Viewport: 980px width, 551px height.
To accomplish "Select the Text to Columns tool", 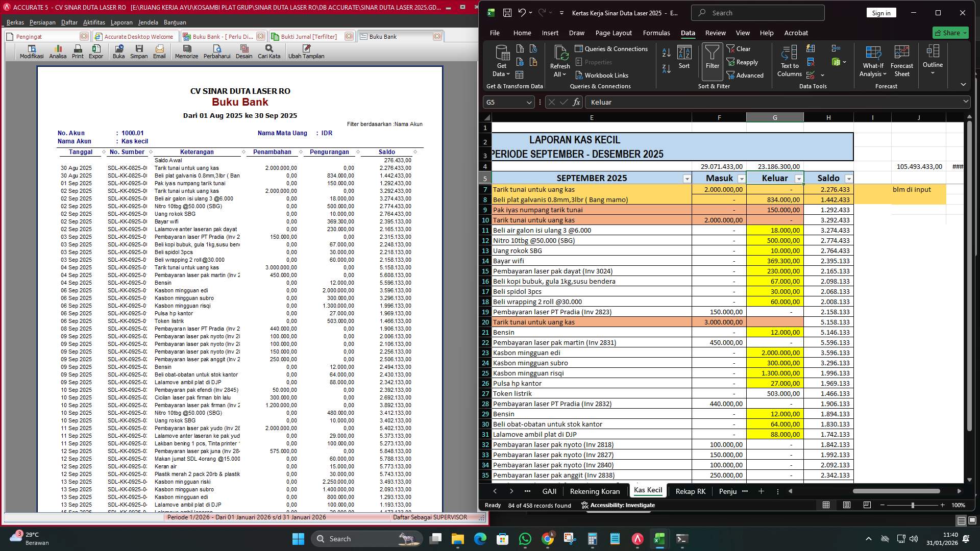I will click(x=789, y=61).
